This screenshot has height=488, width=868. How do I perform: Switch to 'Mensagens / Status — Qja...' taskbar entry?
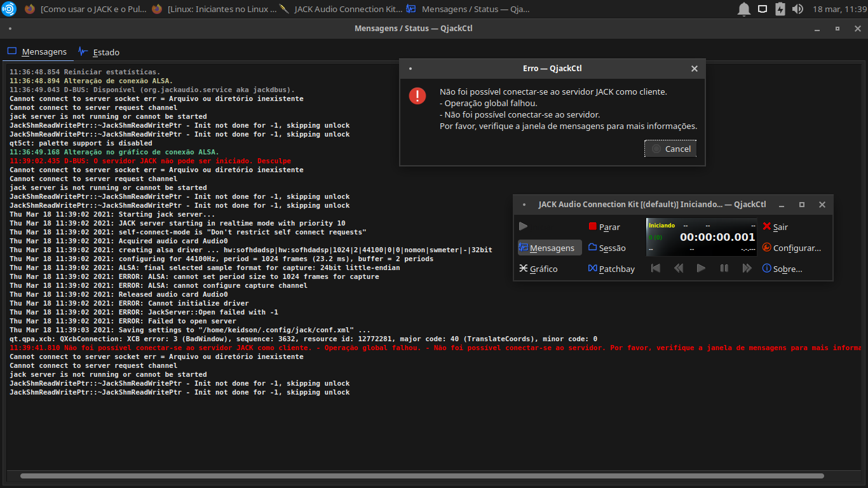[468, 9]
